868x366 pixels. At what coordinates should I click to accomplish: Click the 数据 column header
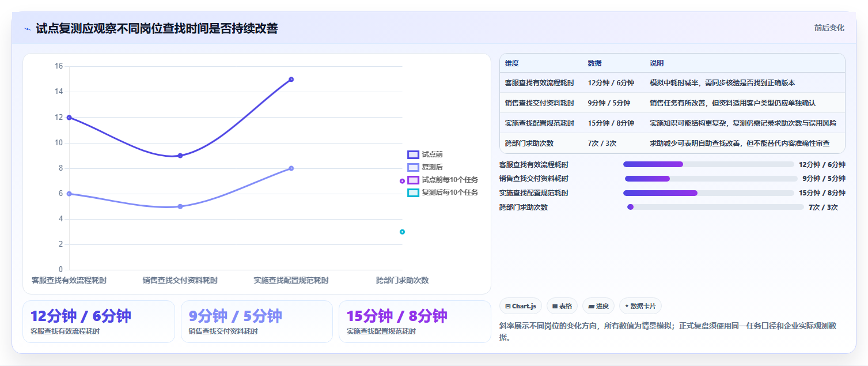tap(594, 63)
